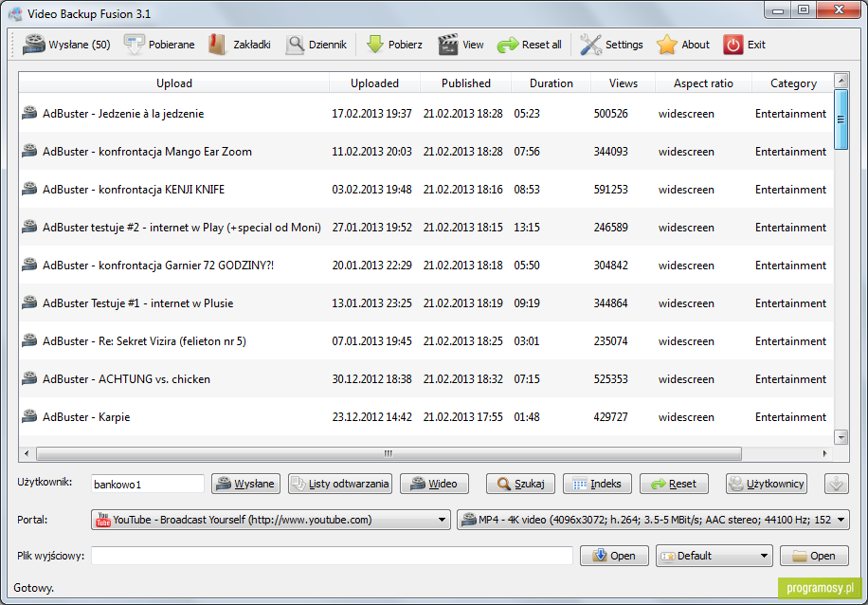
Task: Click the video icon beside internet w Plusie
Action: 29,302
